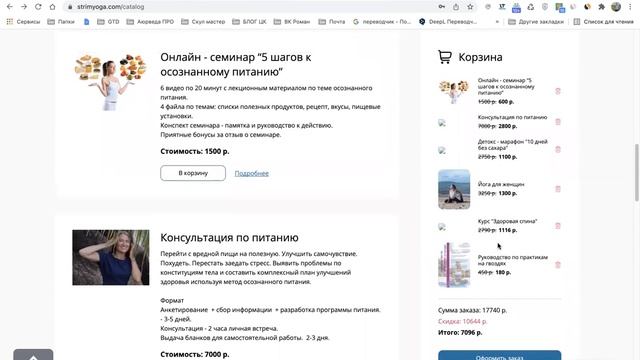Go forward with the browser forward arrow
The width and height of the screenshot is (640, 360).
coord(24,7)
